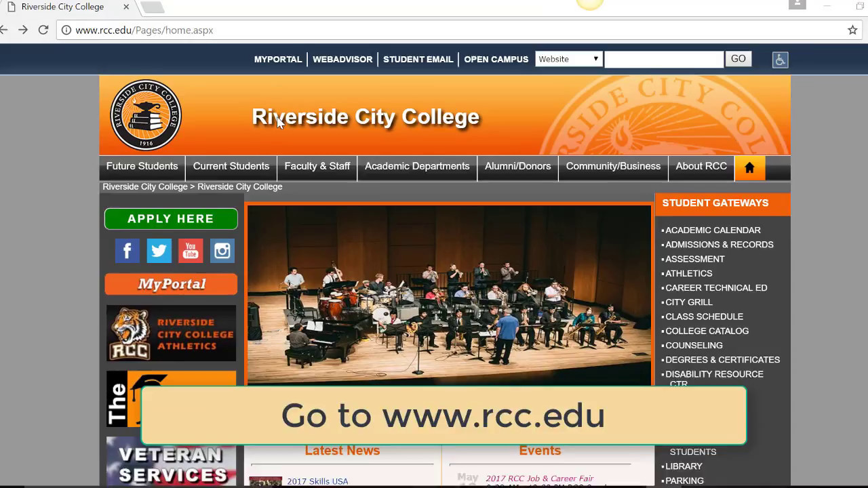The width and height of the screenshot is (868, 488).
Task: Click the site info icon beside URL
Action: (x=66, y=30)
